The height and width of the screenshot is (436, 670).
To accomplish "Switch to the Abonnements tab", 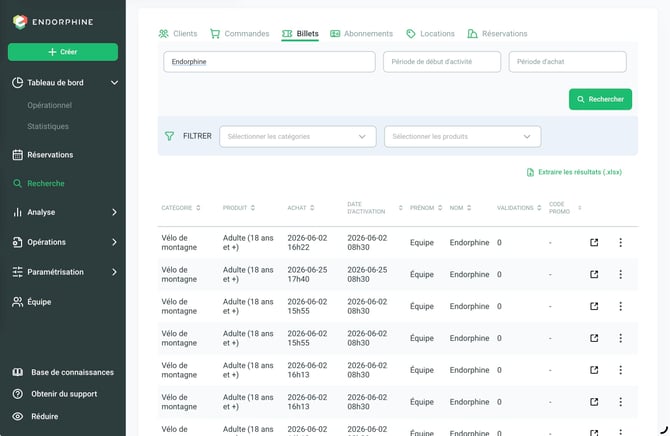I will click(361, 34).
